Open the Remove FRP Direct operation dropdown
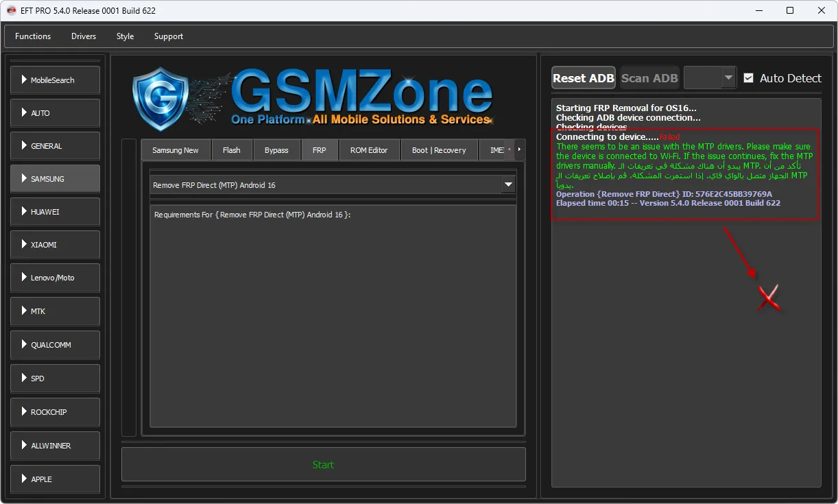This screenshot has width=838, height=504. click(x=508, y=185)
